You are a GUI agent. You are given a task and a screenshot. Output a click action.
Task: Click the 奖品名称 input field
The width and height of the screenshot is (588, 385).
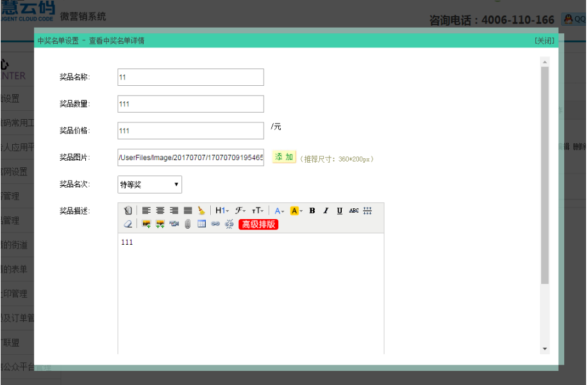(x=190, y=77)
